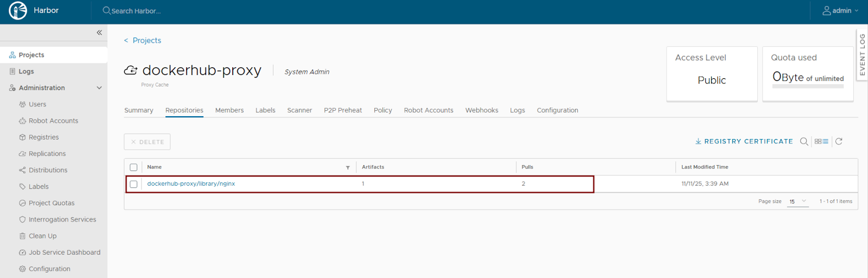Screen dimensions: 868x278
Task: Click the Project Quotas icon
Action: coord(22,203)
